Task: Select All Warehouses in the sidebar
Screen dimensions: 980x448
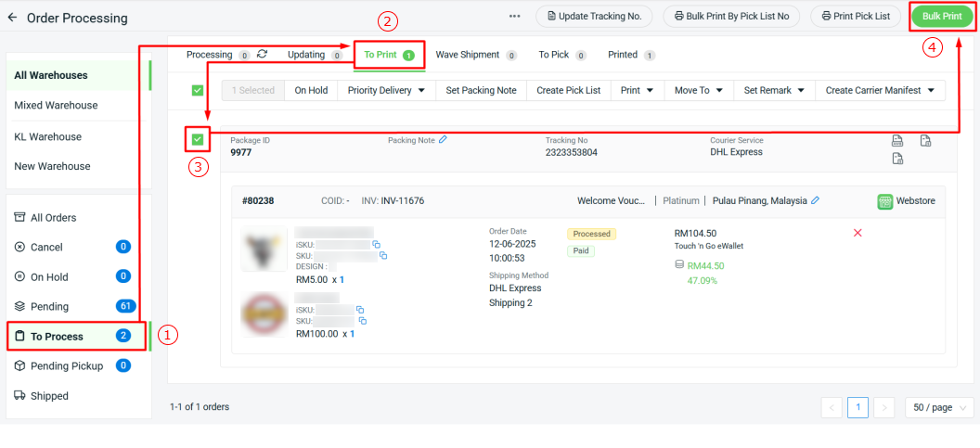Action: click(78, 75)
